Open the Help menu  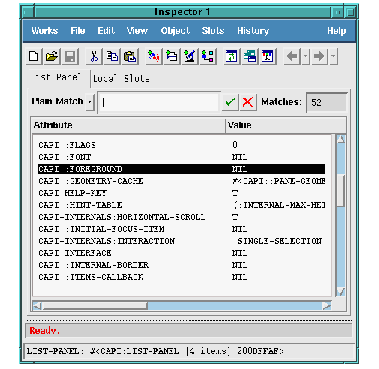pyautogui.click(x=336, y=31)
